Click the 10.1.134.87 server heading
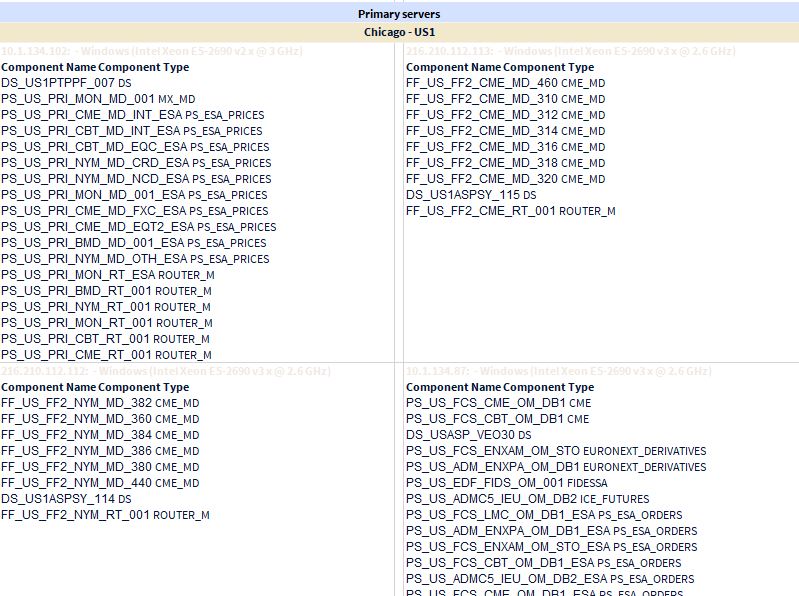The image size is (799, 596). [x=558, y=371]
